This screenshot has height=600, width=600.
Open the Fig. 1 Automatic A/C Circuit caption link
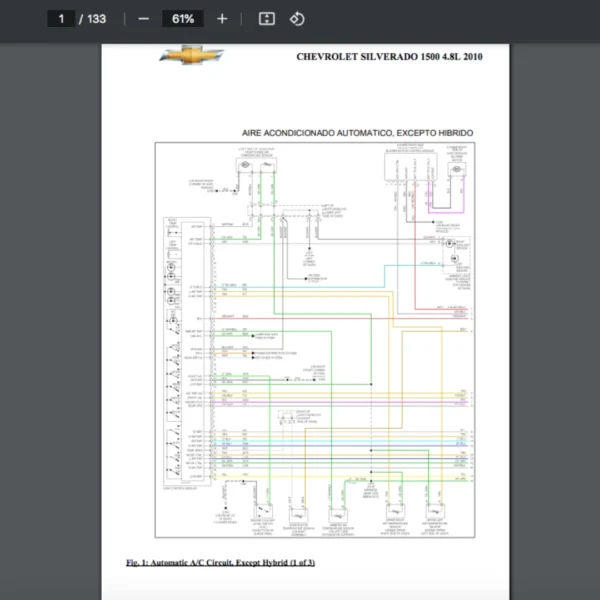point(220,563)
